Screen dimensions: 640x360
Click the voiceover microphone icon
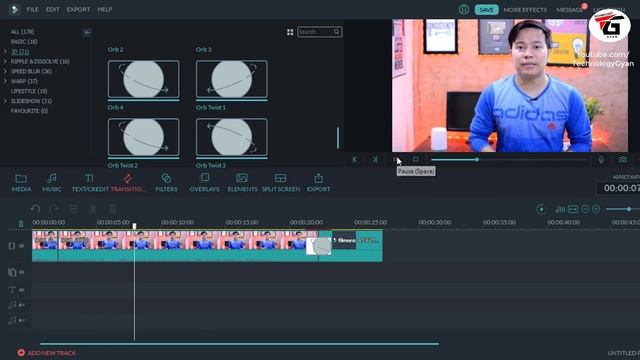(x=601, y=160)
